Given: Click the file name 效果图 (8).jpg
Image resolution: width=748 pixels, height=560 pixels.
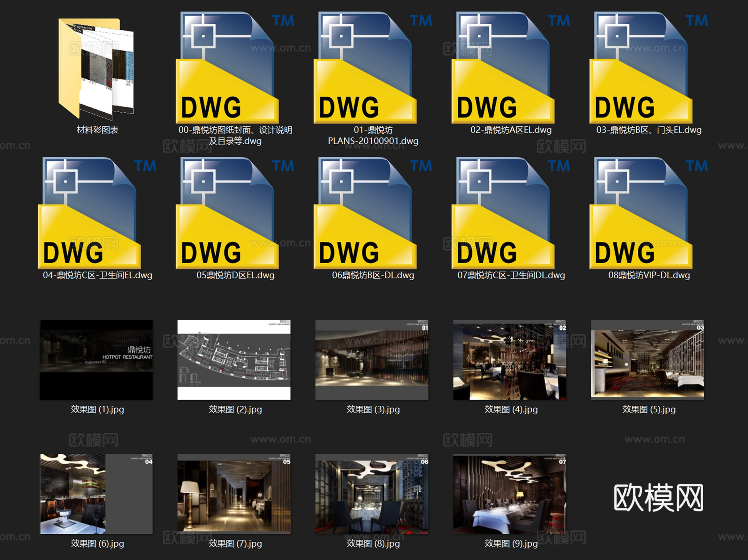Looking at the screenshot, I should (374, 544).
